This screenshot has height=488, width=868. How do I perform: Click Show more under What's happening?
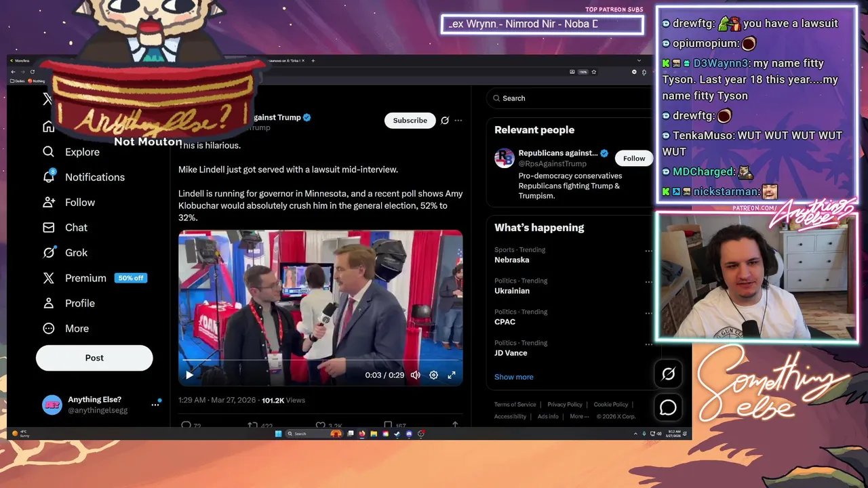point(513,377)
